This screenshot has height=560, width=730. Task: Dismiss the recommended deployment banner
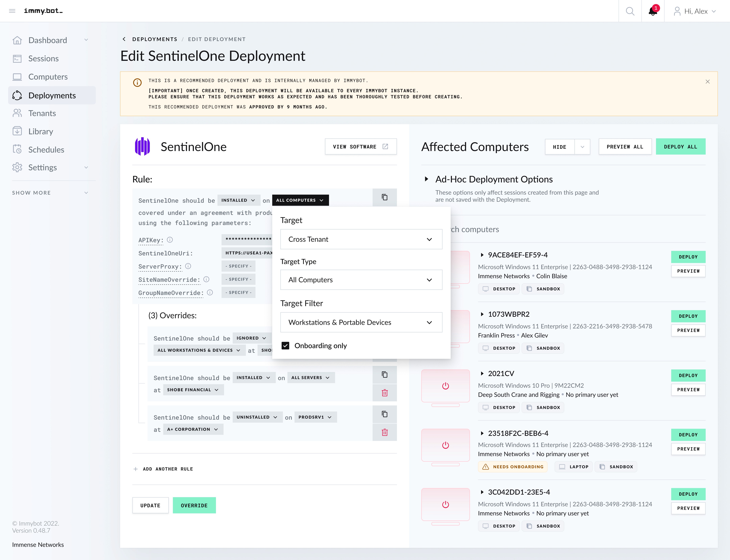(x=707, y=82)
